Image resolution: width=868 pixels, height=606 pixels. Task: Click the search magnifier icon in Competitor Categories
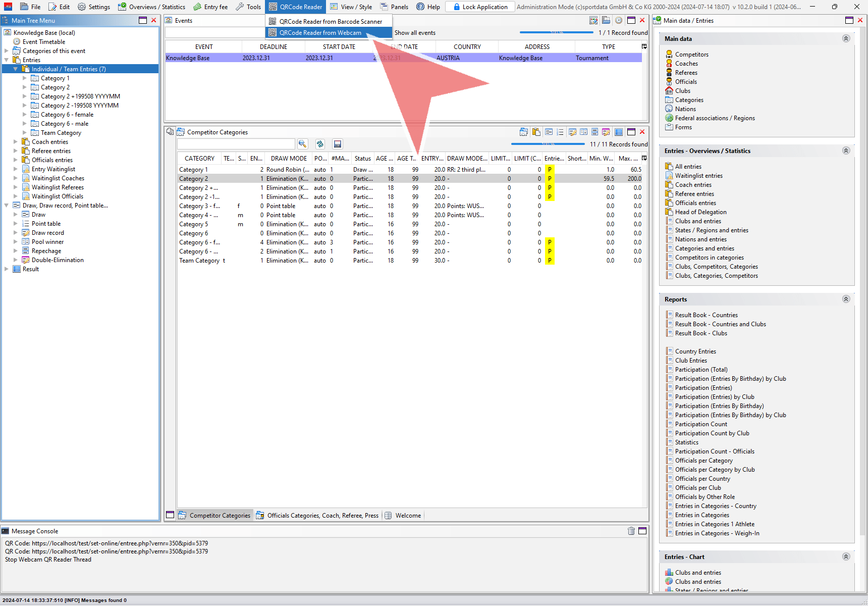[302, 144]
